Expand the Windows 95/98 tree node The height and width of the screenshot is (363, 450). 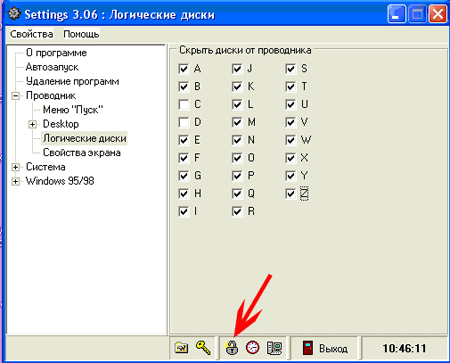pos(15,181)
